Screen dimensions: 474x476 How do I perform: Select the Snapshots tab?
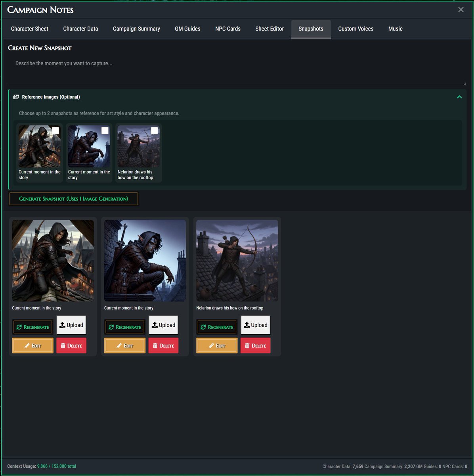[311, 29]
